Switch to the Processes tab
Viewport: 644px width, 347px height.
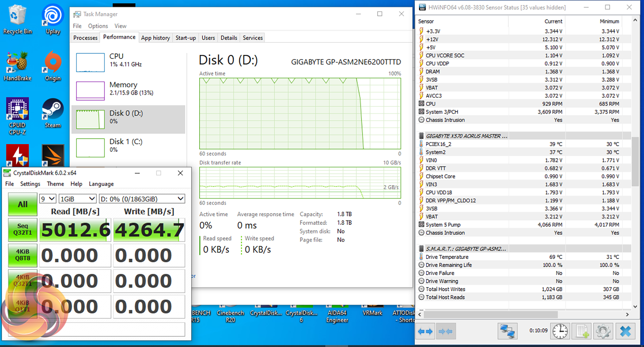(85, 38)
